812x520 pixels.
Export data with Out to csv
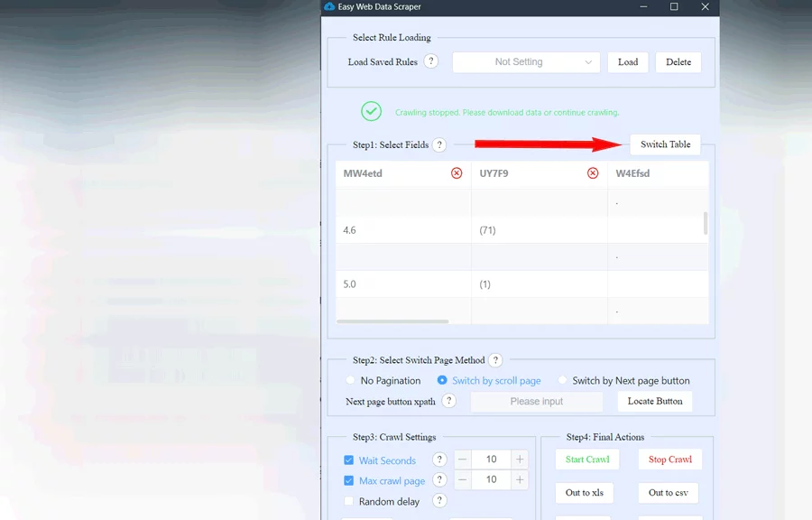[x=668, y=493]
